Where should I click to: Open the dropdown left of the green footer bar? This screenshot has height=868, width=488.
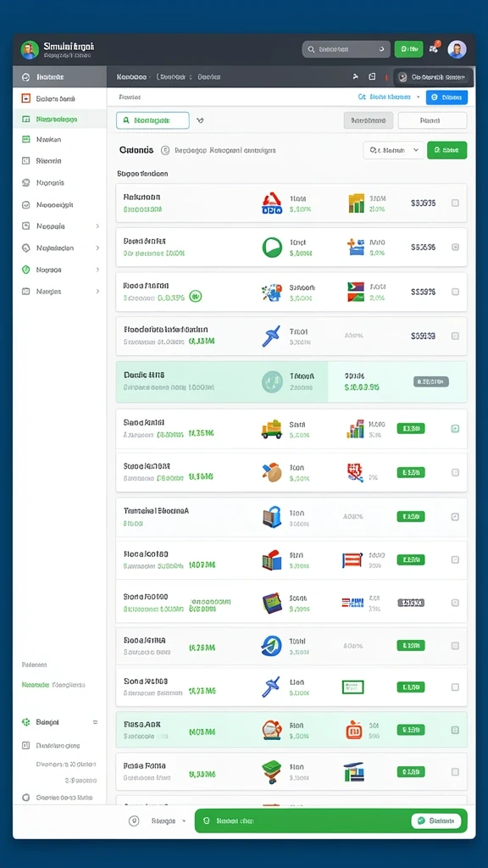[x=158, y=821]
